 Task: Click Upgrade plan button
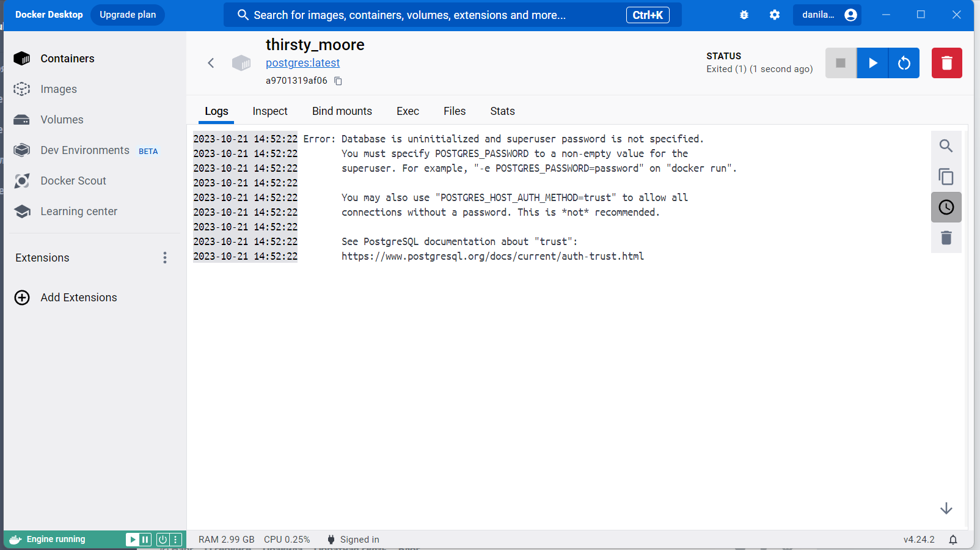(128, 15)
